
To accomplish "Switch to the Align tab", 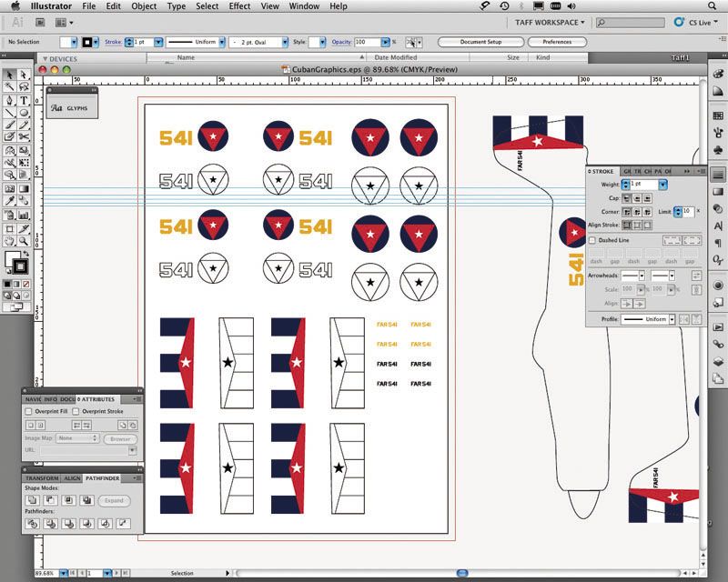I will (x=72, y=477).
